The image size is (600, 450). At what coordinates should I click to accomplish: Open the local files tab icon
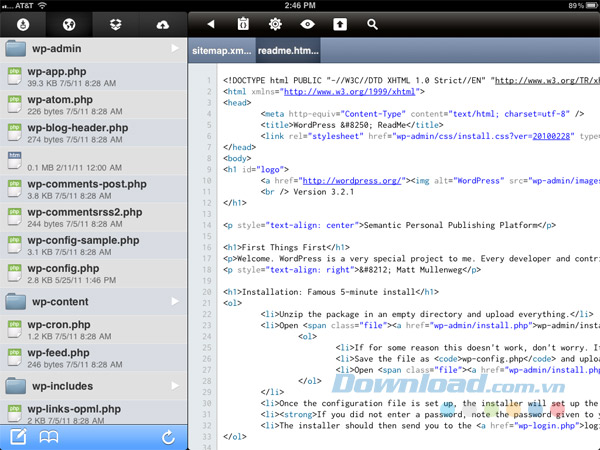(23, 24)
